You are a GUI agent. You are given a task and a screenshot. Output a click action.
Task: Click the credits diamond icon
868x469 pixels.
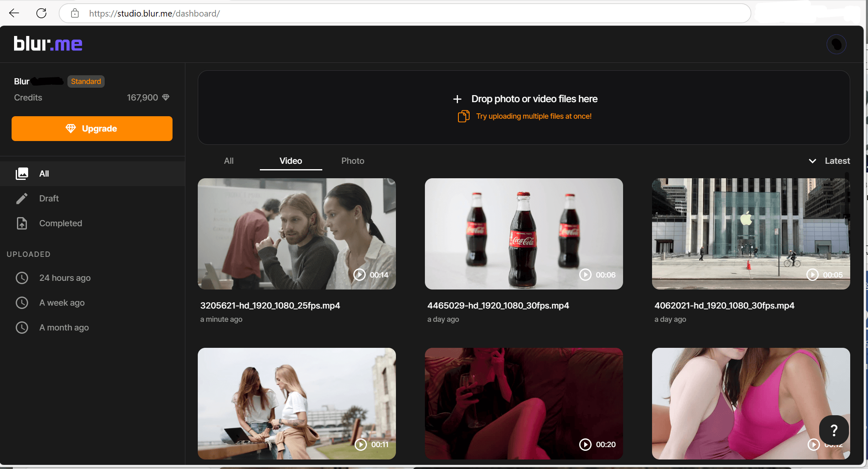coord(165,97)
